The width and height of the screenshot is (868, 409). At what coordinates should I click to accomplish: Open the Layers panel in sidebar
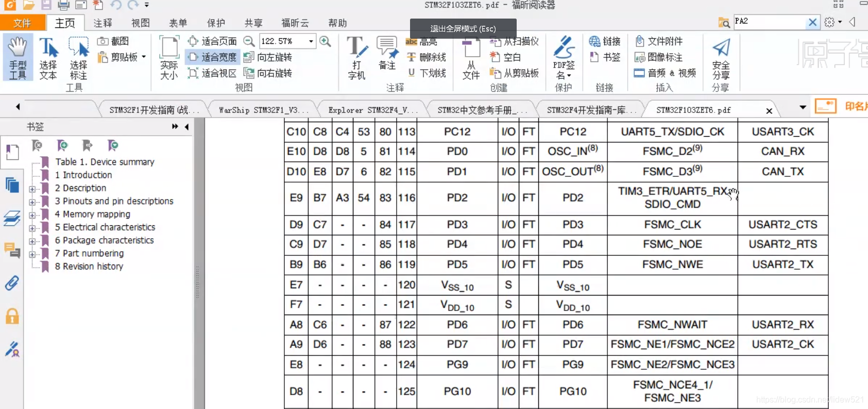(12, 219)
